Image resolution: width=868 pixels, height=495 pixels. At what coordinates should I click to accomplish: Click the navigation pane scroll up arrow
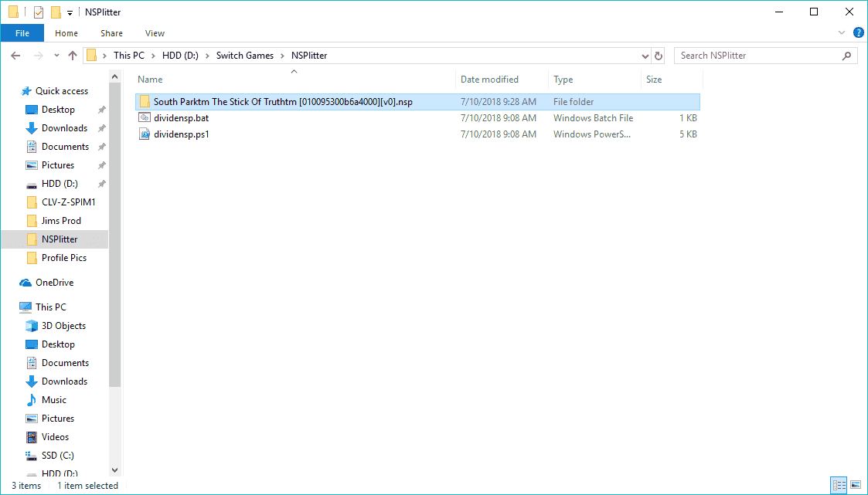(x=114, y=77)
